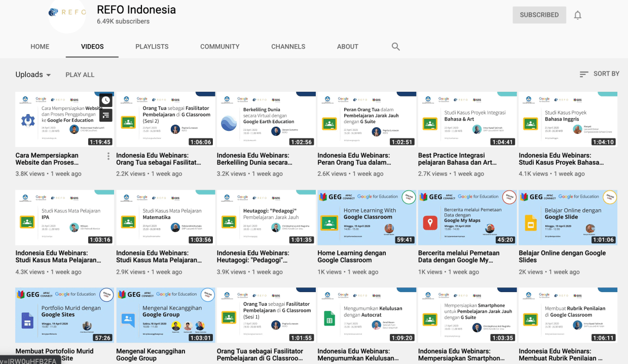
Task: Click title Home Learning dengan Google Classroom
Action: 352,257
